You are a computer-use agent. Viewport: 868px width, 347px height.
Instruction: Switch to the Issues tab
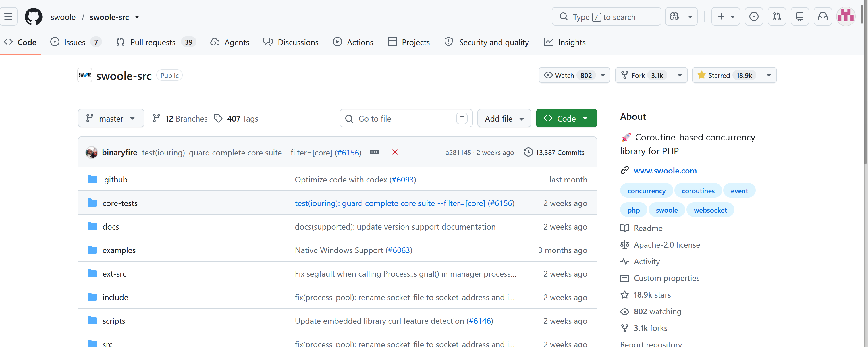coord(76,42)
